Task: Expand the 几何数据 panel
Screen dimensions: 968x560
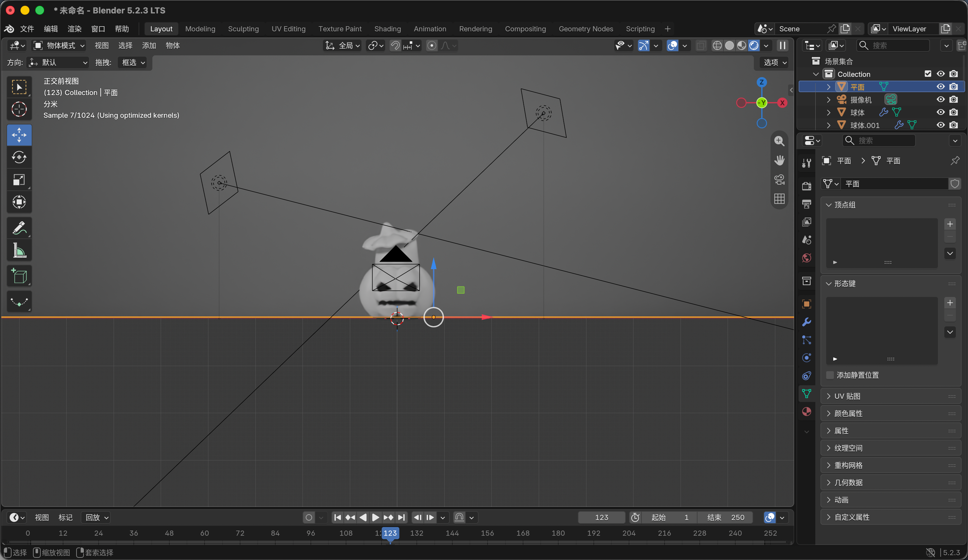Action: [x=891, y=483]
